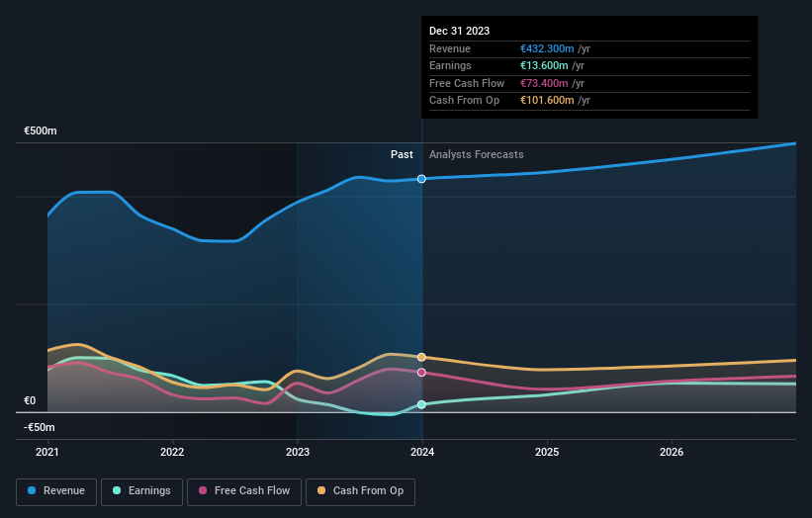The image size is (812, 518).
Task: Click the 2025 x-axis label
Action: [547, 452]
